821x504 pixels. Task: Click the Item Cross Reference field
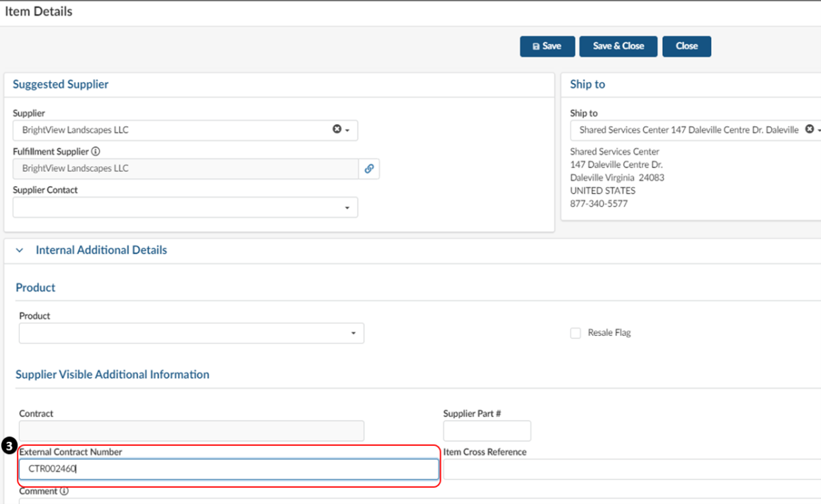pyautogui.click(x=631, y=470)
